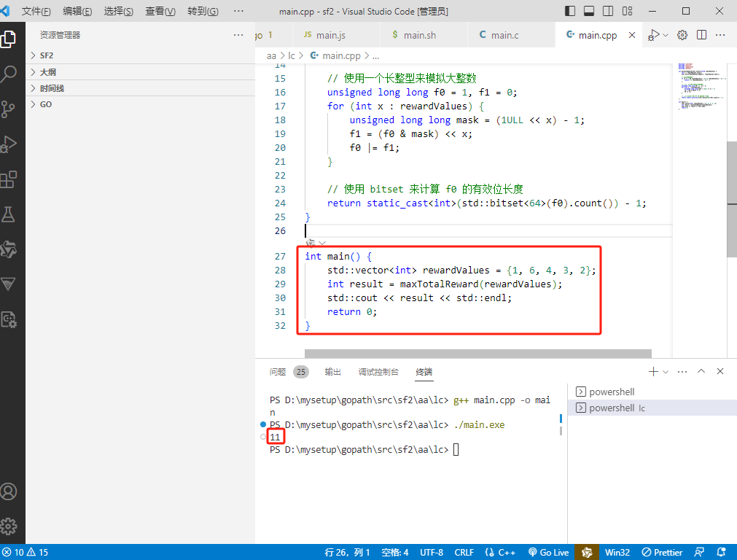Screen dimensions: 737x560
Task: Toggle secondary side bar layout icon
Action: pos(608,11)
